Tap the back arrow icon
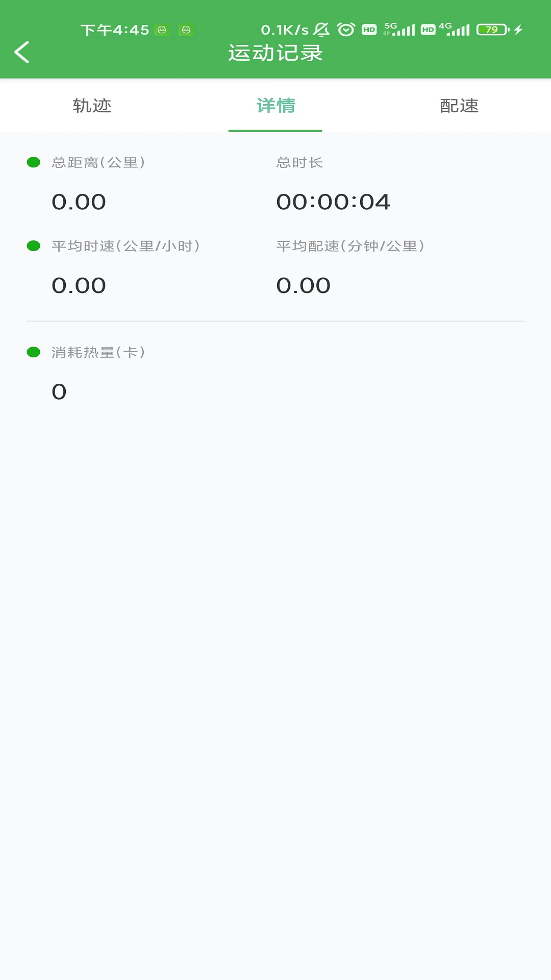Screen dimensions: 551x980 [x=21, y=52]
